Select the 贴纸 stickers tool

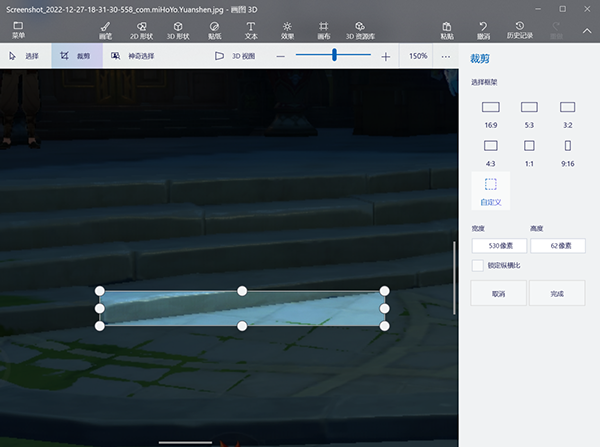pyautogui.click(x=215, y=29)
